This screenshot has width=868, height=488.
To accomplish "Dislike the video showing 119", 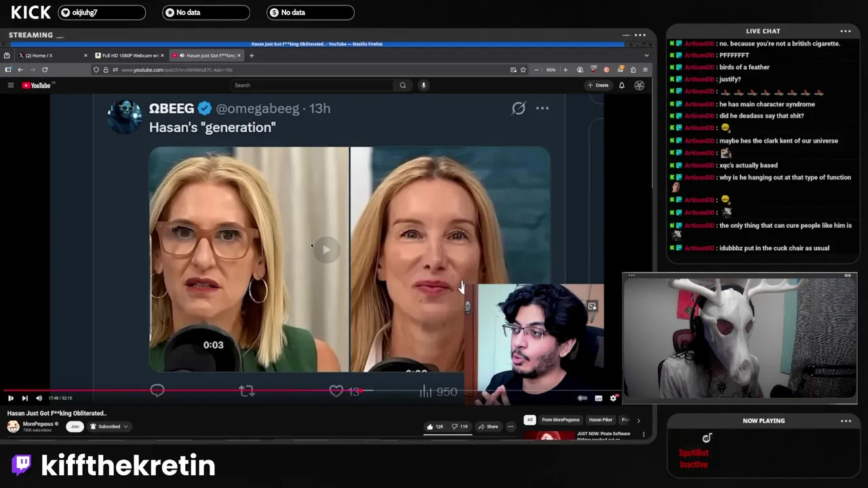I will coord(460,426).
